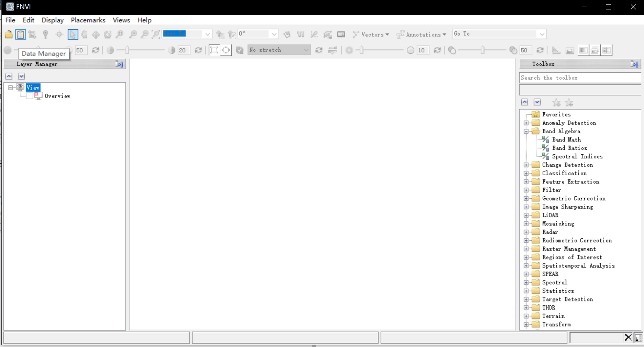Click the Open file folder icon
Screen dimensions: 644x347
click(9, 34)
